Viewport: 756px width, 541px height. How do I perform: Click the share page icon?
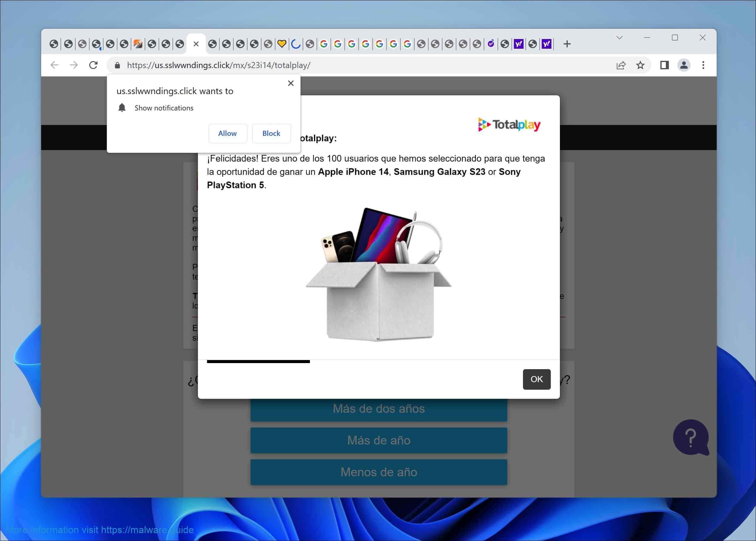click(x=621, y=65)
